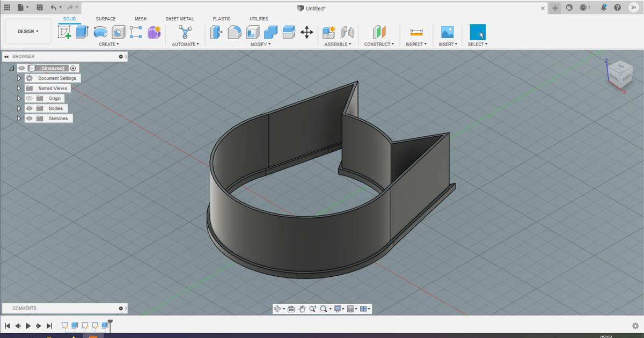
Task: Switch to the Surface tab
Action: click(x=105, y=19)
